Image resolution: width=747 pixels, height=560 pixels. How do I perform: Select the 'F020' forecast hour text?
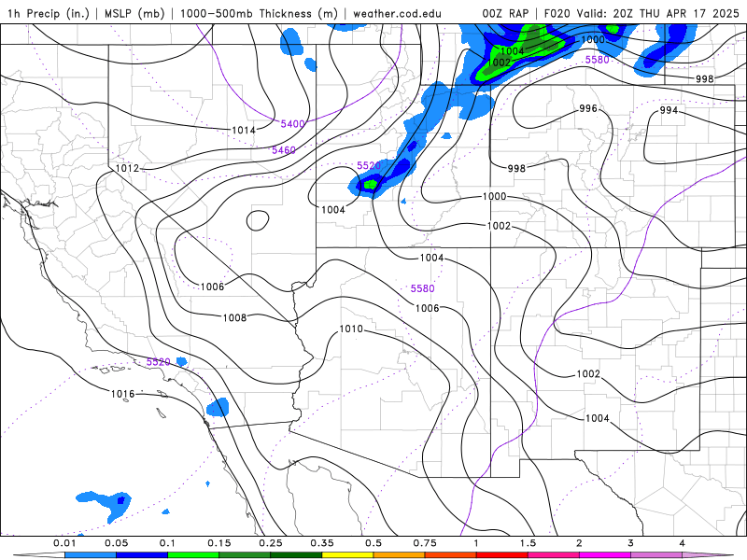coord(557,13)
